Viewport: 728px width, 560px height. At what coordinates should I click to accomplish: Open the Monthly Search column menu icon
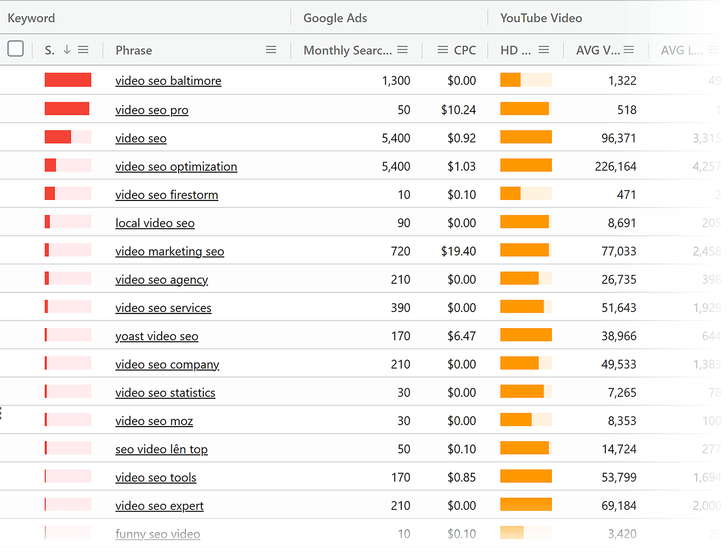click(x=402, y=50)
